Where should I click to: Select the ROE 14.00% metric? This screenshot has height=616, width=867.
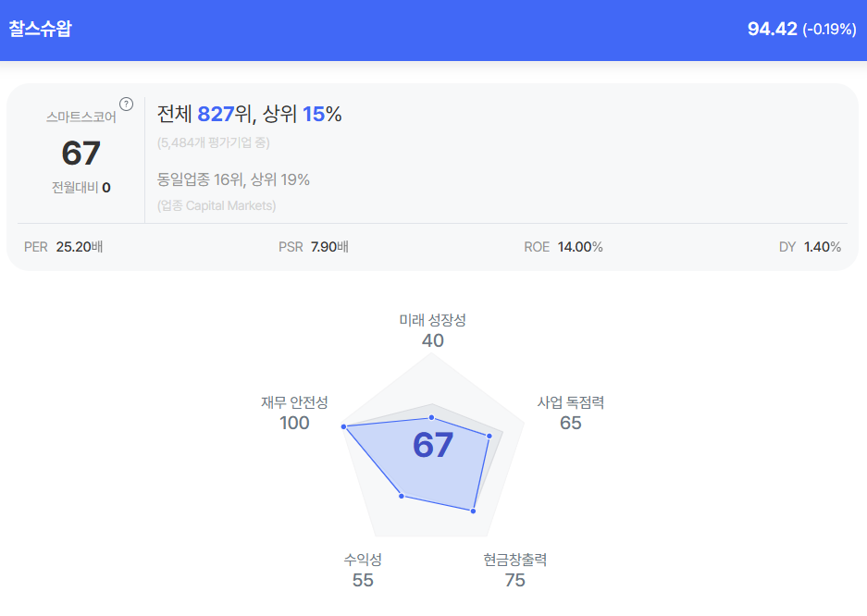pyautogui.click(x=563, y=247)
